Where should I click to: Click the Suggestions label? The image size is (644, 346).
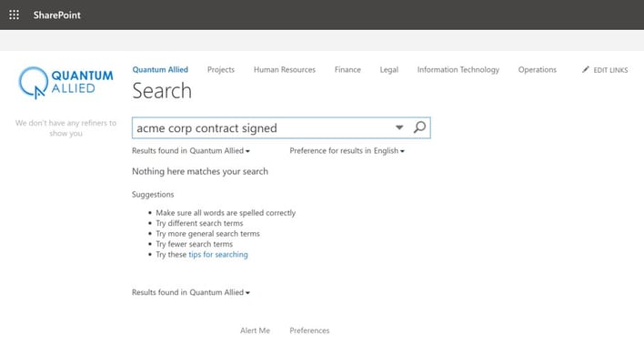tap(153, 194)
